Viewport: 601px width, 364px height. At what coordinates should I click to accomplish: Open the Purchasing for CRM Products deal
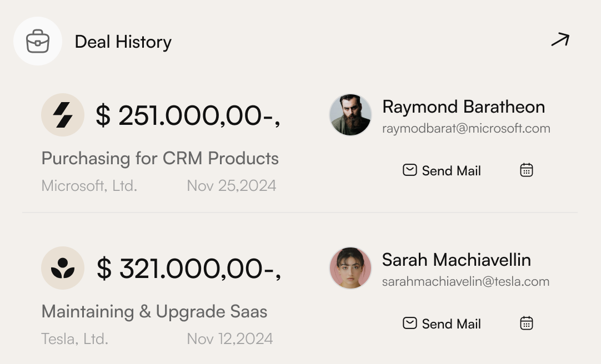pos(160,159)
